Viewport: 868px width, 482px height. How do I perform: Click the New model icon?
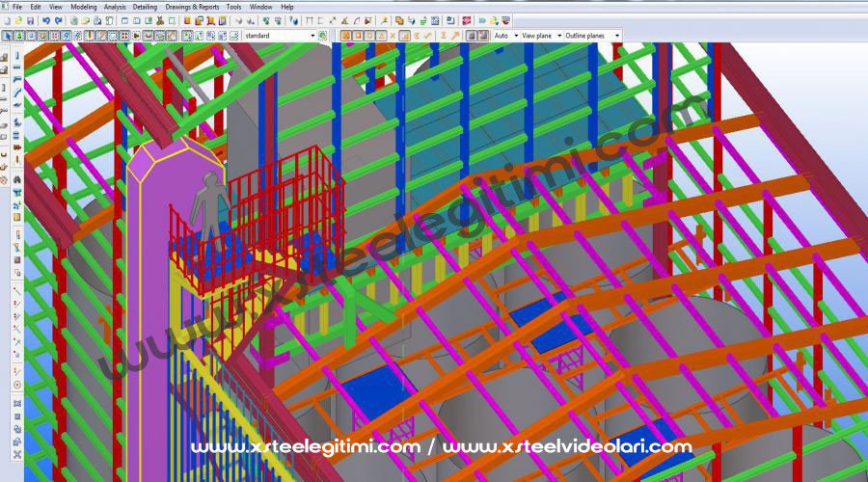coord(7,20)
